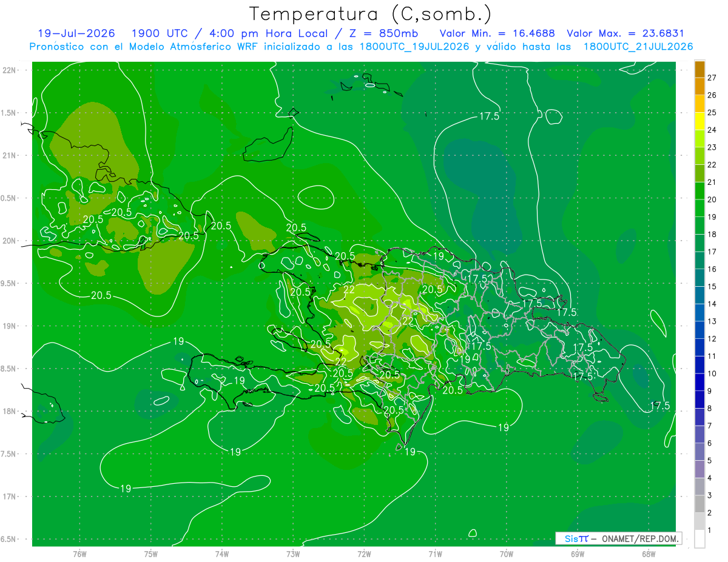This screenshot has width=728, height=562.
Task: Click the colorbar value label 7
Action: [710, 426]
